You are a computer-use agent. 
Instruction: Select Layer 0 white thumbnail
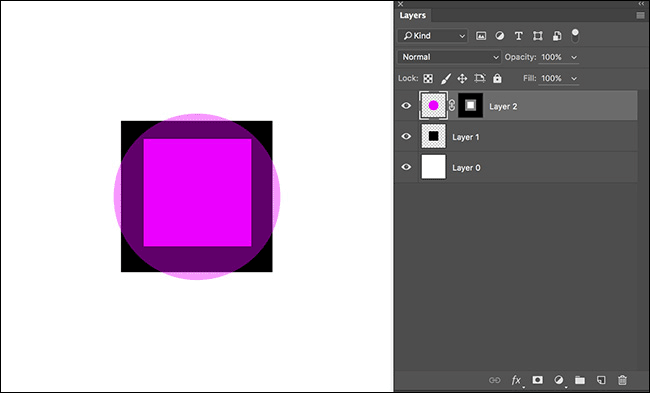[434, 167]
